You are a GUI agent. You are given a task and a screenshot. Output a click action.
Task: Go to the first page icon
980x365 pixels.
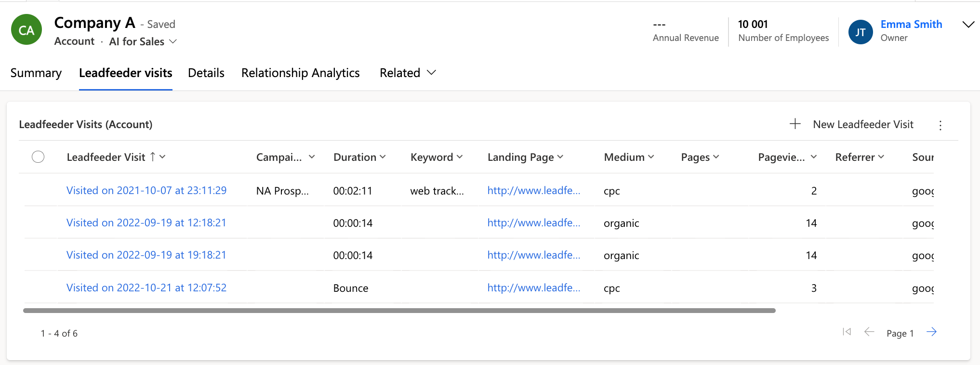pos(847,332)
